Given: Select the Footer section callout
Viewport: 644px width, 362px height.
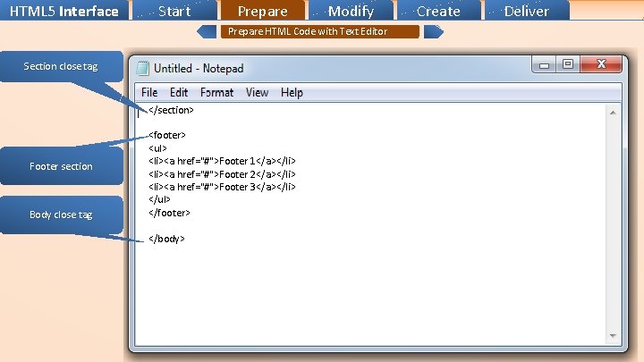Looking at the screenshot, I should pyautogui.click(x=61, y=166).
